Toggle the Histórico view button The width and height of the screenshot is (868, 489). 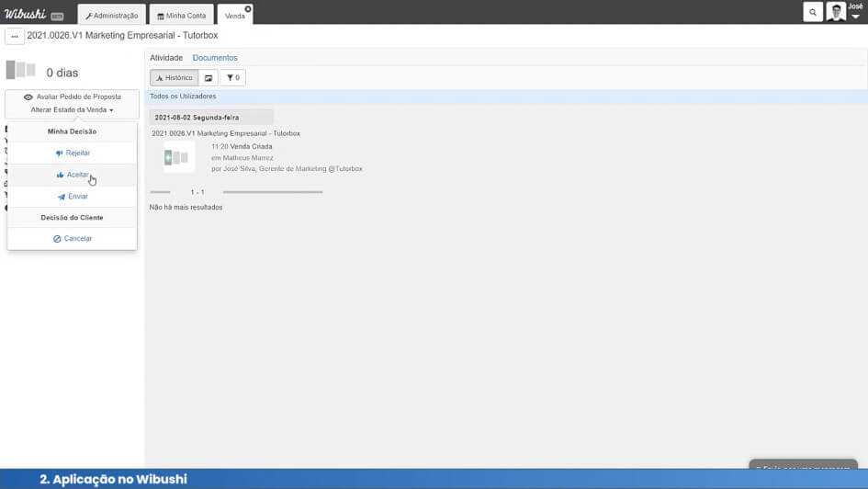click(x=174, y=77)
